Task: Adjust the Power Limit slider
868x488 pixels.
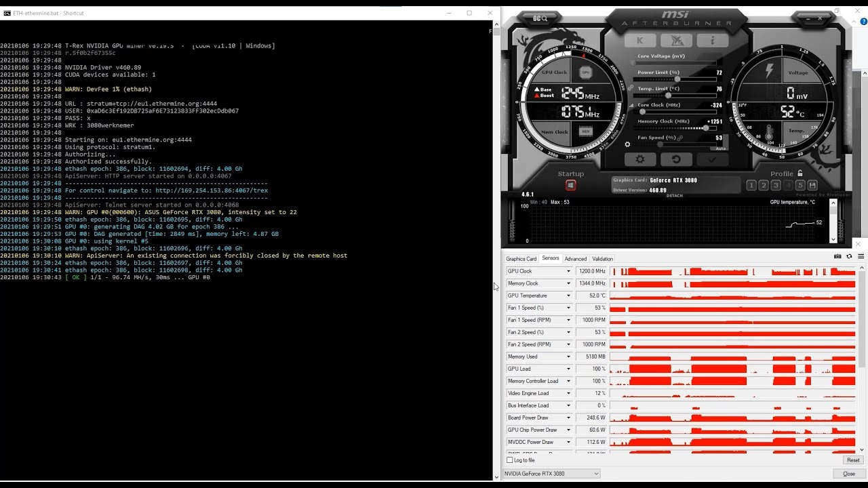Action: coord(675,79)
